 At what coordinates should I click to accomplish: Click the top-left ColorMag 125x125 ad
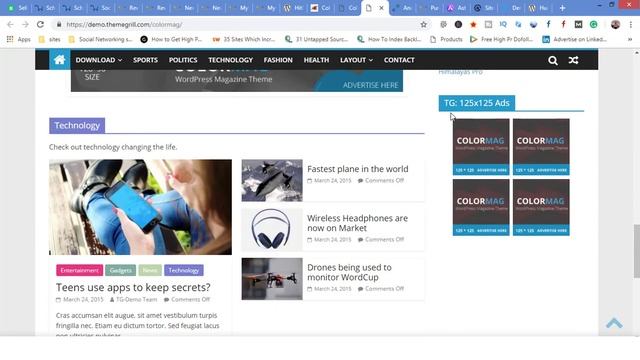481,147
